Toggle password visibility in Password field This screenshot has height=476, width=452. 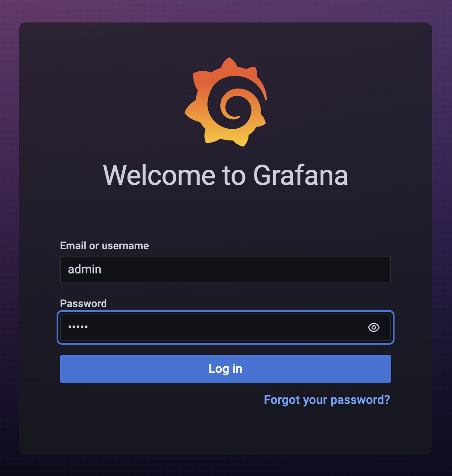[374, 327]
